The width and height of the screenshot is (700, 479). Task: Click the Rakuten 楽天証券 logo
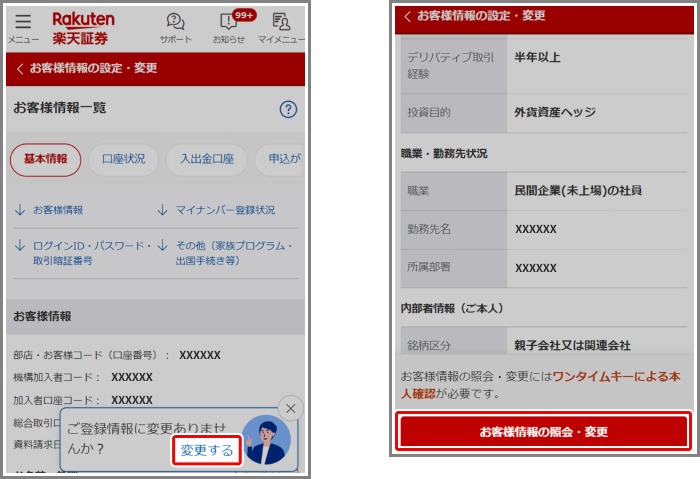pos(83,28)
